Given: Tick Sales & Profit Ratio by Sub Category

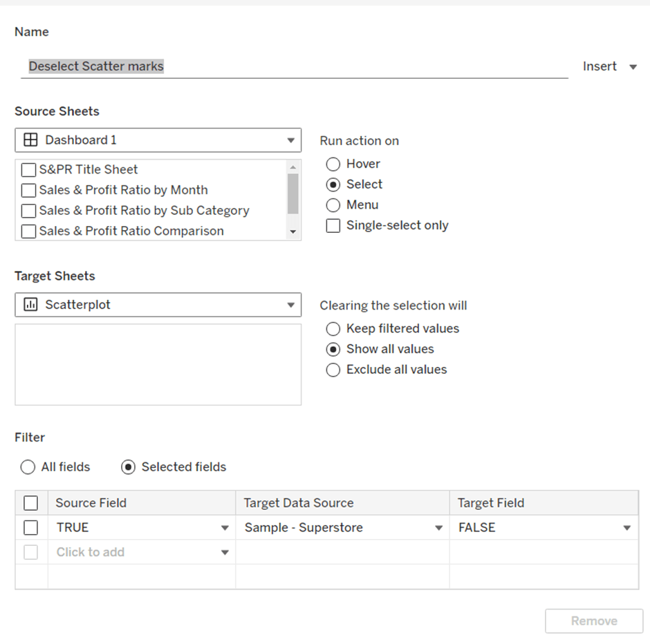Looking at the screenshot, I should (x=28, y=211).
